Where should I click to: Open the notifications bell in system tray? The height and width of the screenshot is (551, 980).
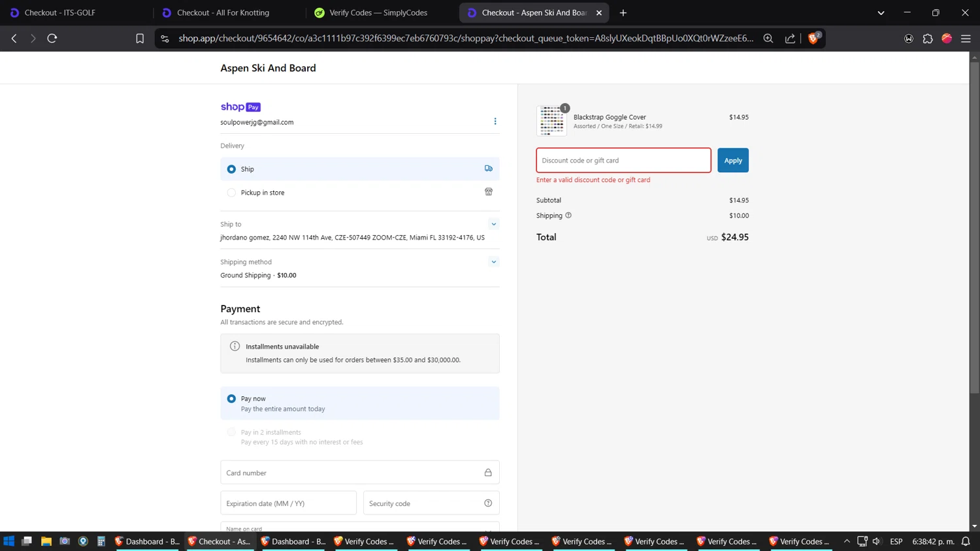[966, 541]
